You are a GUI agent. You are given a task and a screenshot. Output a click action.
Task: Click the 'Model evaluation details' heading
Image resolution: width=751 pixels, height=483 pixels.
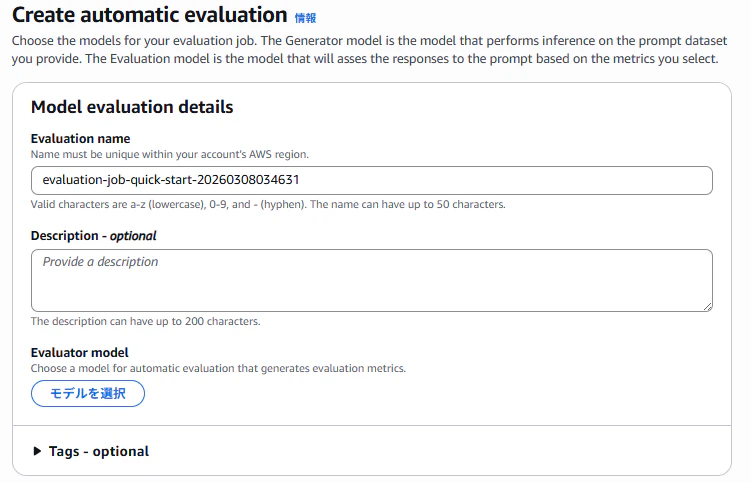[132, 107]
